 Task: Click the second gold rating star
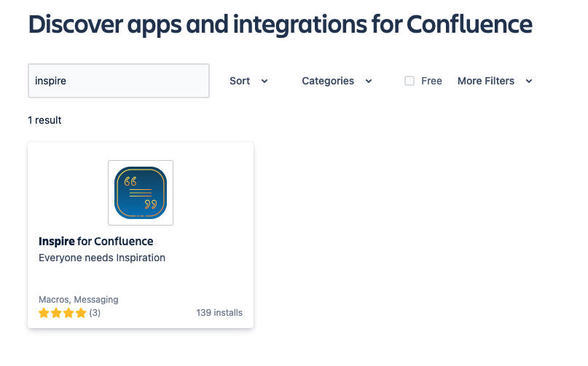(56, 313)
